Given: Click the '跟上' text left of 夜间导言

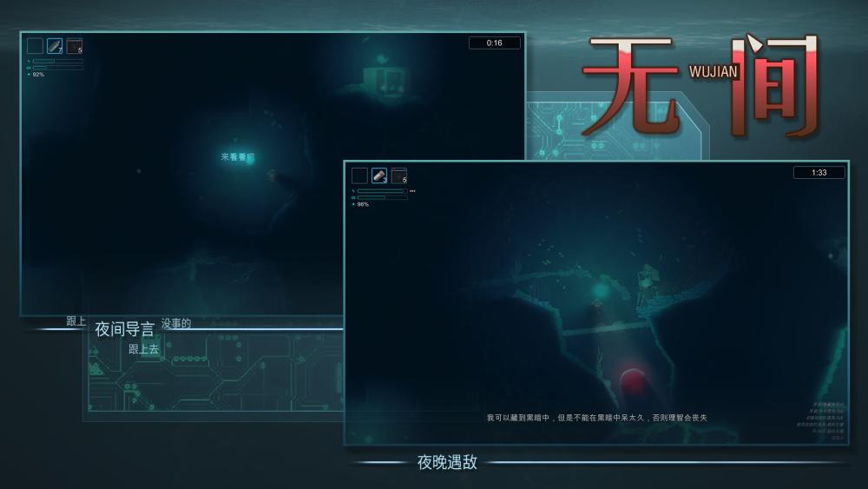Looking at the screenshot, I should click(x=76, y=321).
